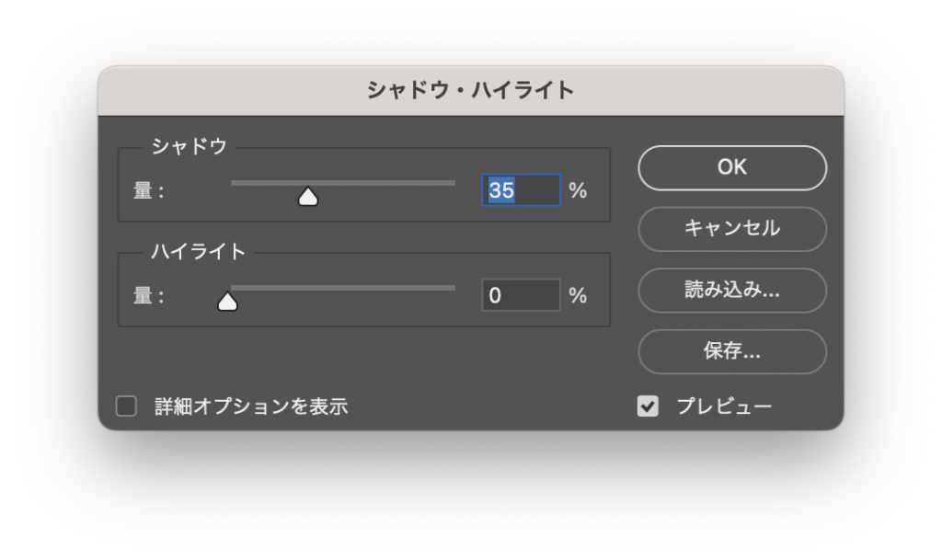Click the ハイライト amount field showing 0
The width and height of the screenshot is (942, 560).
[520, 295]
